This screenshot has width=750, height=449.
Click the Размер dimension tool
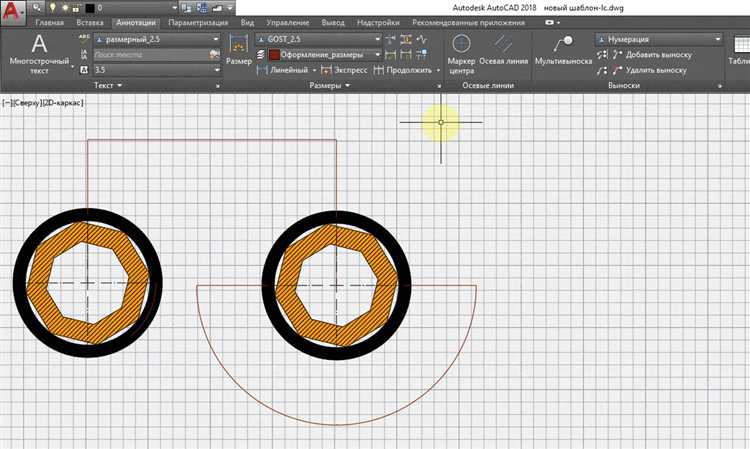(x=239, y=50)
